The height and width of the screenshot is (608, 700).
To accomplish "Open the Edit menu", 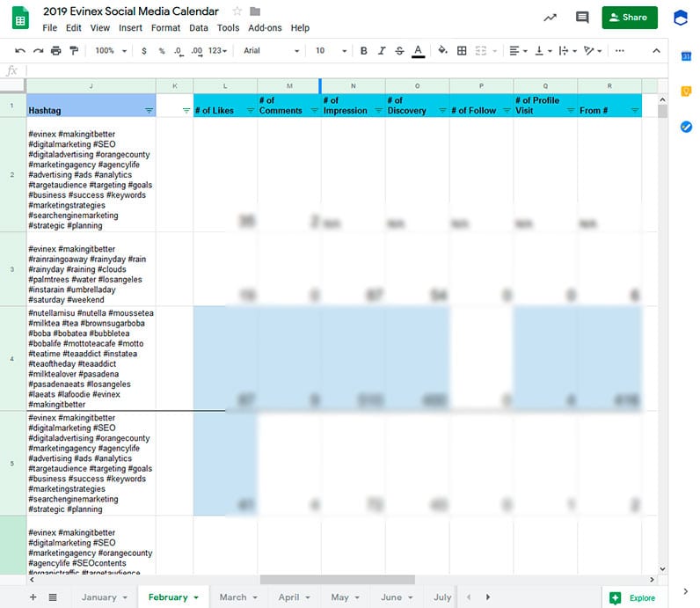I will coord(74,27).
